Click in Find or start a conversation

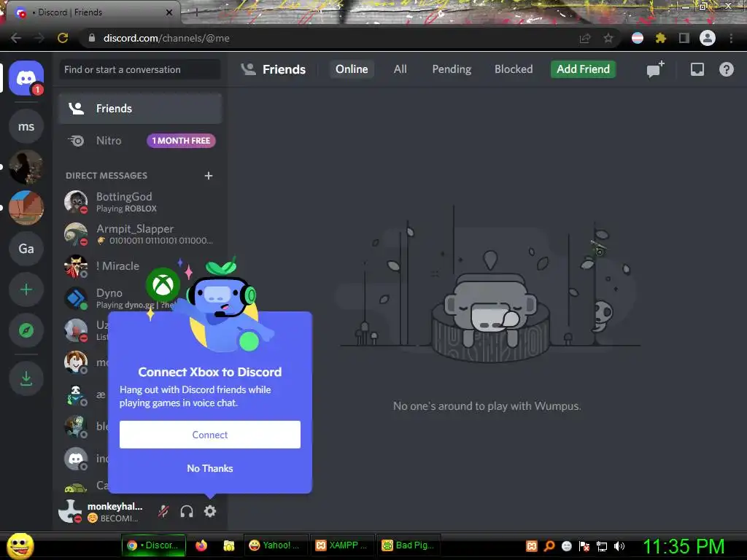tap(140, 69)
